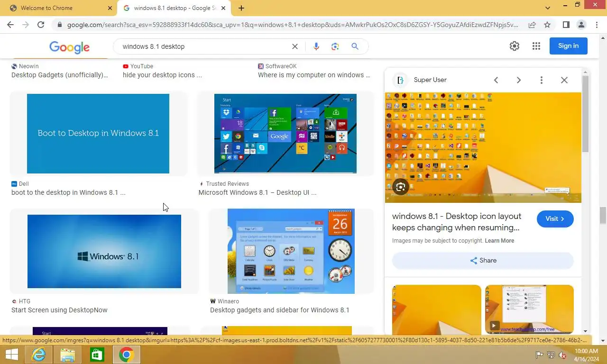Bookmark this tab with star icon
Viewport: 607px width, 364px height.
(547, 25)
